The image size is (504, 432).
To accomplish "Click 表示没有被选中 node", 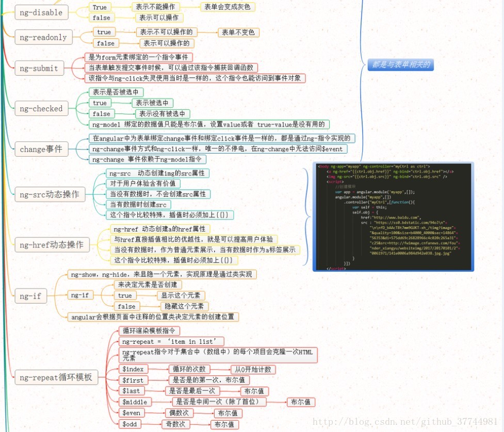I will [162, 114].
